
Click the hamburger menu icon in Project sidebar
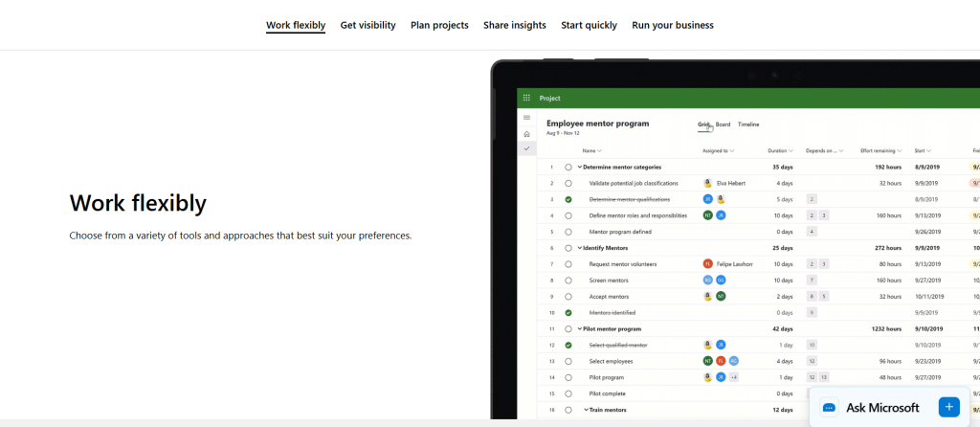point(526,118)
